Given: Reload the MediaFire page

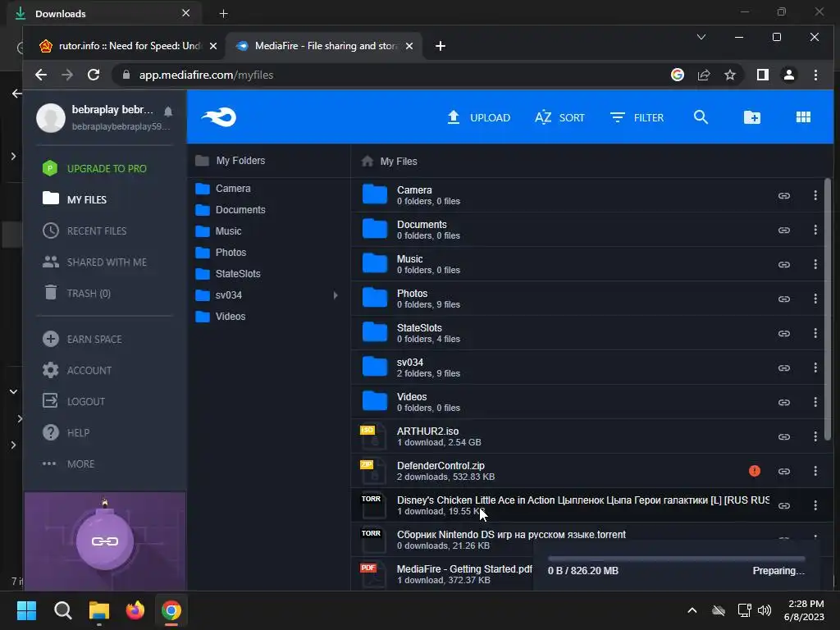Looking at the screenshot, I should point(94,75).
